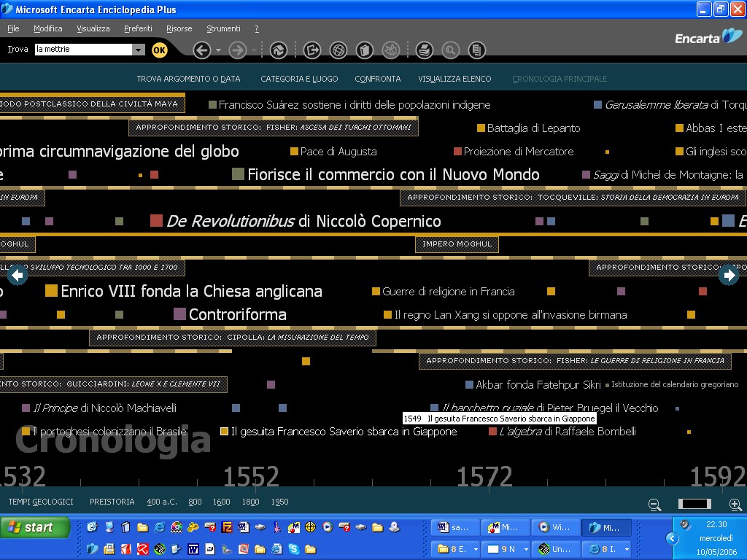This screenshot has width=747, height=560.
Task: Open Enrico VIII fonda la Chiesa anglicana
Action: tap(184, 291)
